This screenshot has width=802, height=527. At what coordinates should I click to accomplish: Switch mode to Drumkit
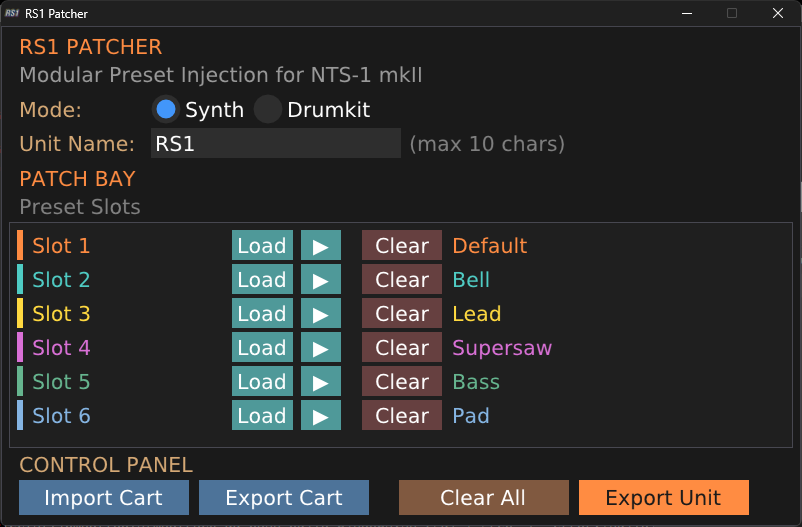[x=268, y=109]
